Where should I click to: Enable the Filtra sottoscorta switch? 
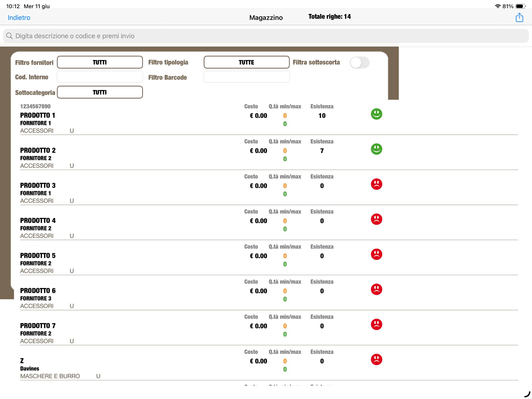(x=359, y=63)
